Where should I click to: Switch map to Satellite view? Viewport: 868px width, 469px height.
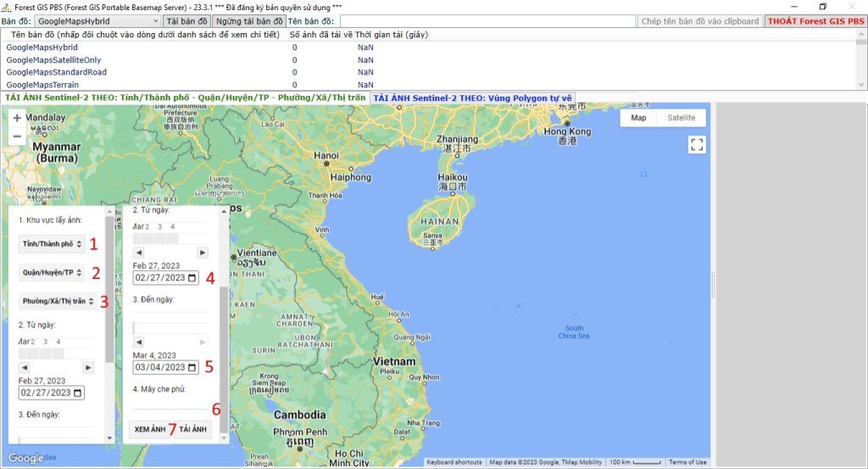point(681,118)
